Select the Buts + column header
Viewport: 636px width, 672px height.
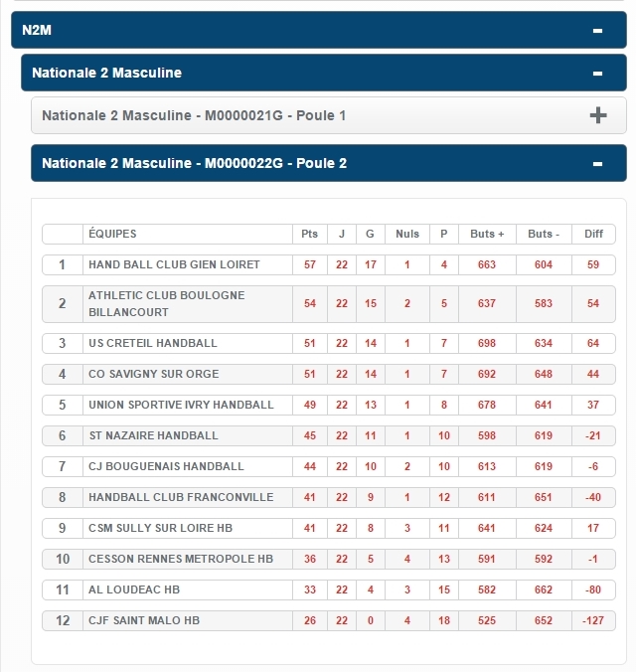487,235
